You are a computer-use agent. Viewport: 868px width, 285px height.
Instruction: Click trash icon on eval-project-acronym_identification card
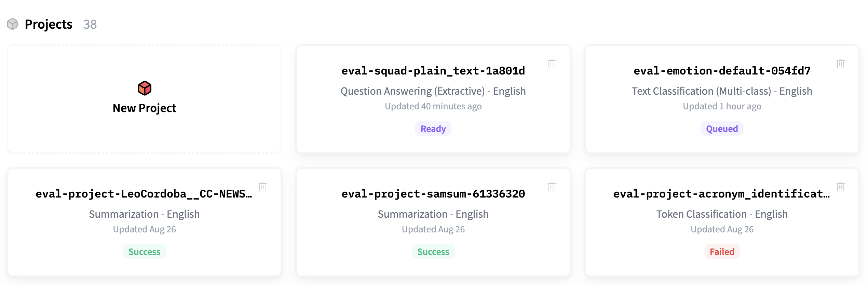pos(840,187)
